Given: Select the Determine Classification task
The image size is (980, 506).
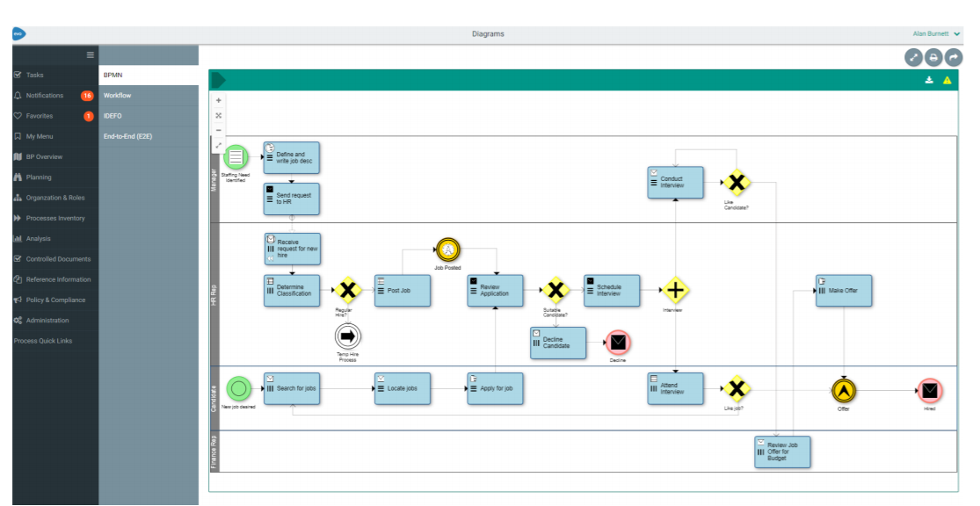Looking at the screenshot, I should pos(292,291).
